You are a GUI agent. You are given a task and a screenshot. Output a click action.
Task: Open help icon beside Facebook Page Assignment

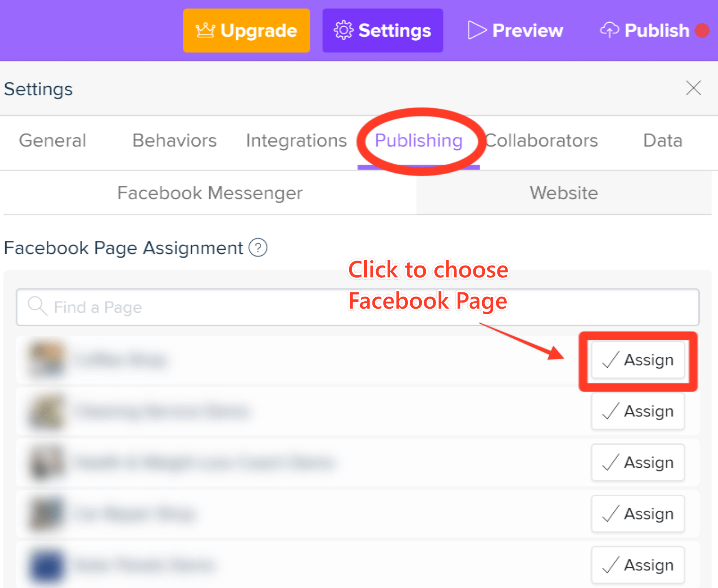coord(258,248)
